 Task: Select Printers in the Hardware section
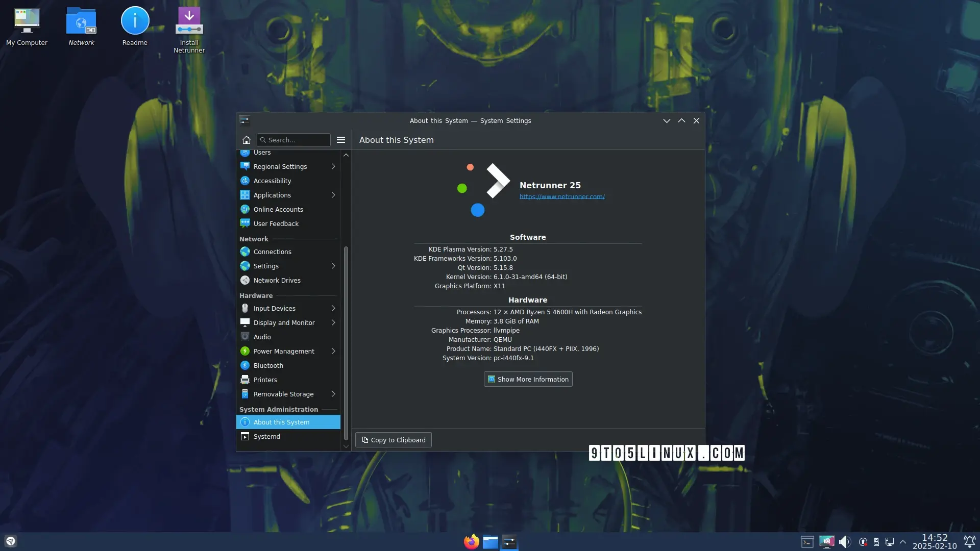[265, 380]
